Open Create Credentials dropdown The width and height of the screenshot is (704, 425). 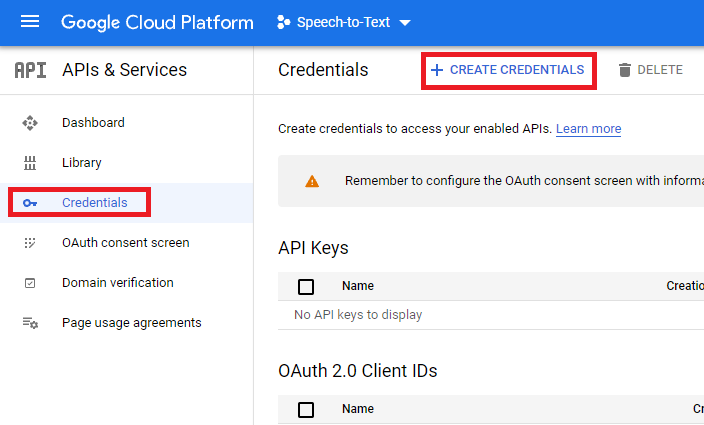[x=507, y=70]
